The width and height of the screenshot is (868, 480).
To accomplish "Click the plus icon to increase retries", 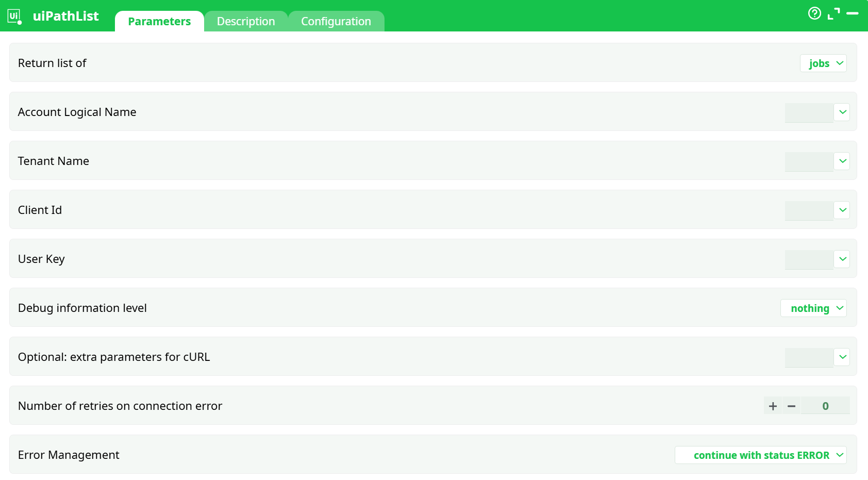I will (773, 406).
